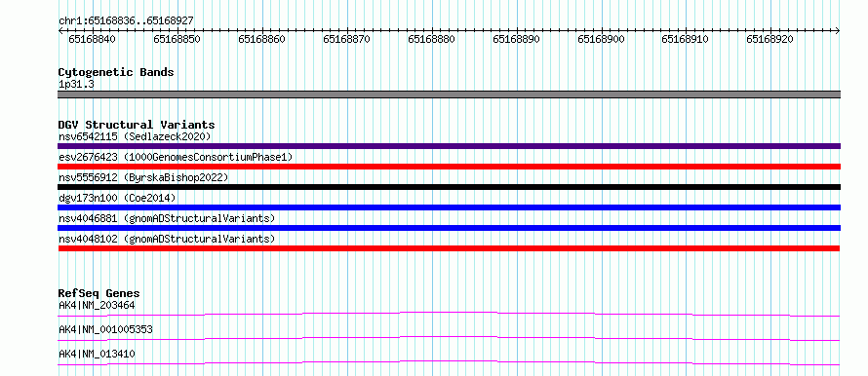Select the 1p31.3 band label

pos(77,85)
